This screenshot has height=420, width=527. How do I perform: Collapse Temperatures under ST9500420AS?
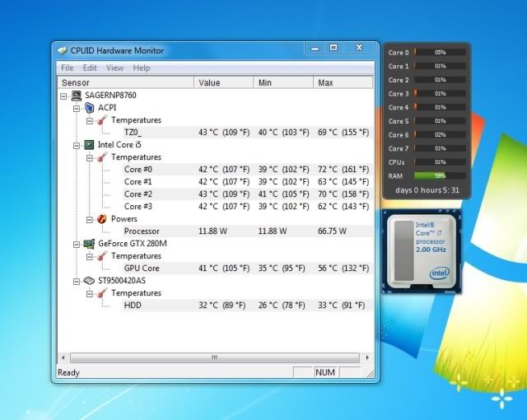point(90,294)
